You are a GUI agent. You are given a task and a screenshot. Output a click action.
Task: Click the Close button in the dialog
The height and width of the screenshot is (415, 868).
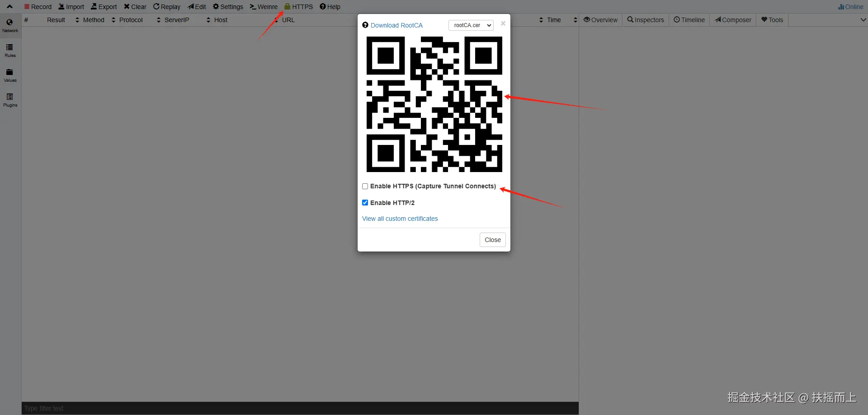click(493, 240)
